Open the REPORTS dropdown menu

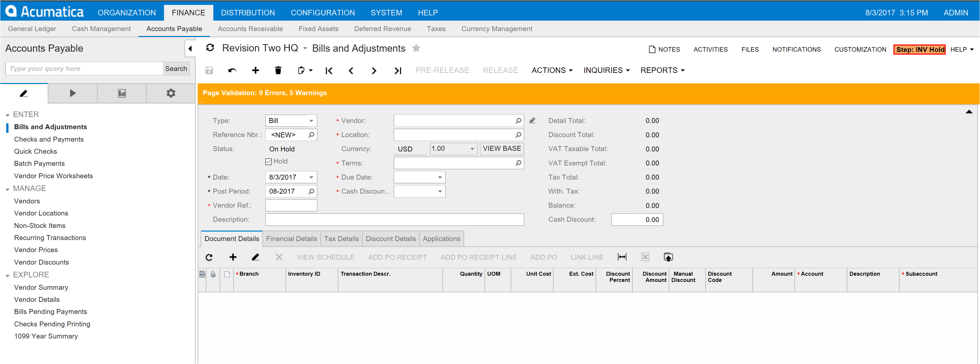point(662,70)
